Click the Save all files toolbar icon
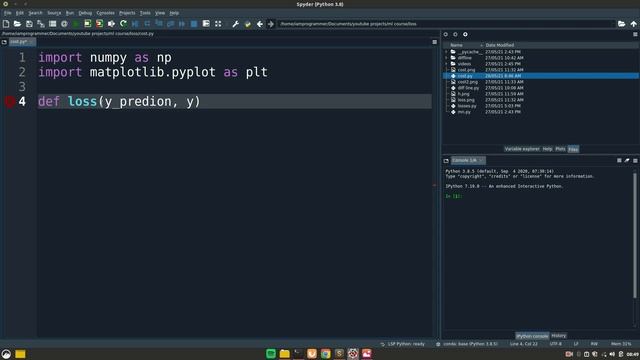640x360 pixels. coord(41,24)
